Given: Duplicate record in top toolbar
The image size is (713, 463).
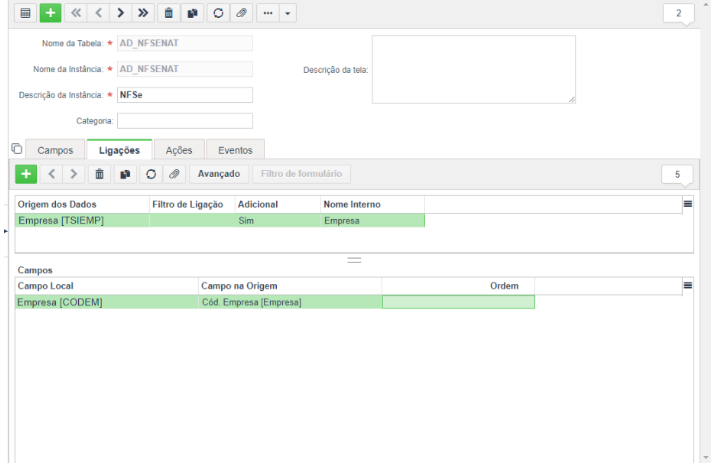Looking at the screenshot, I should coord(192,13).
